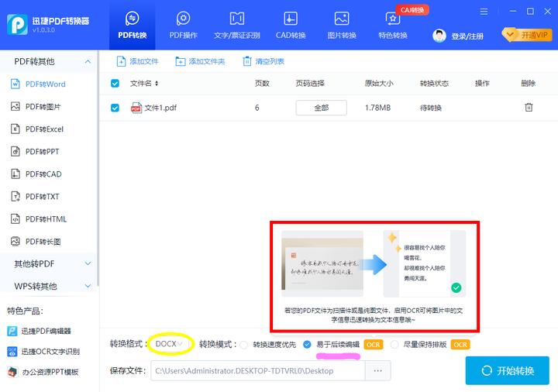The height and width of the screenshot is (392, 558).
Task: Click the sidebar vertical scrollbar
Action: pos(98,167)
